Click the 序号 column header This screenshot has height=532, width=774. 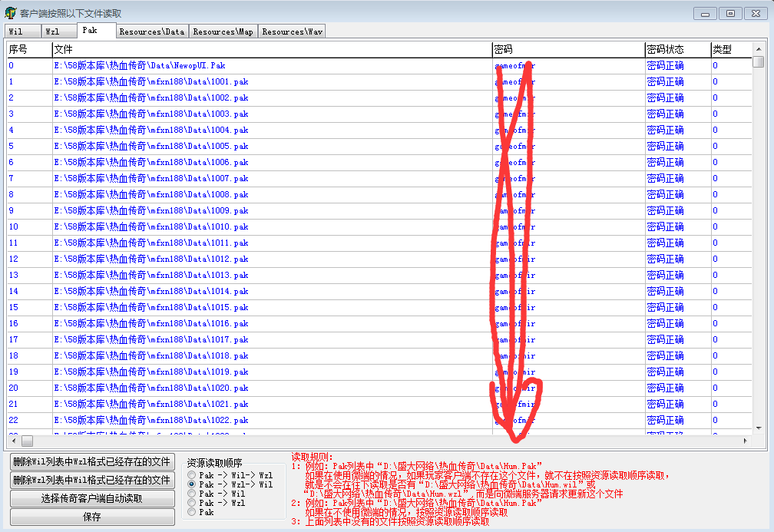click(30, 49)
